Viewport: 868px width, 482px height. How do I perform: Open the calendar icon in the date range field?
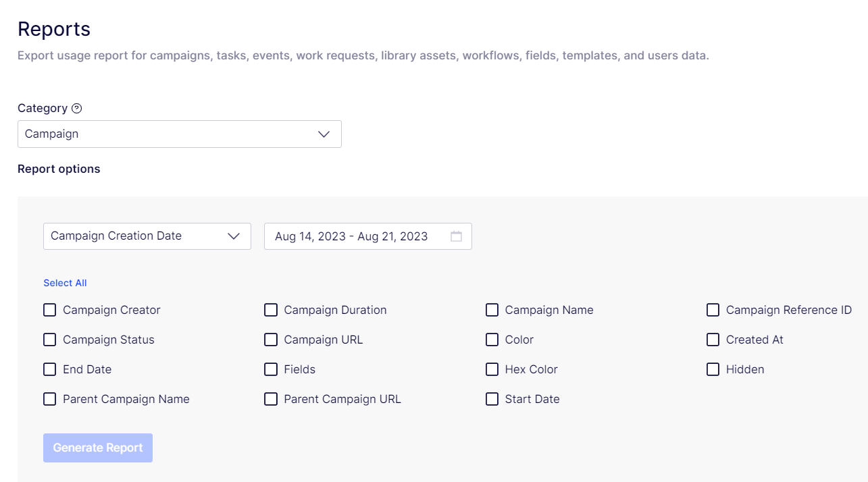[457, 236]
